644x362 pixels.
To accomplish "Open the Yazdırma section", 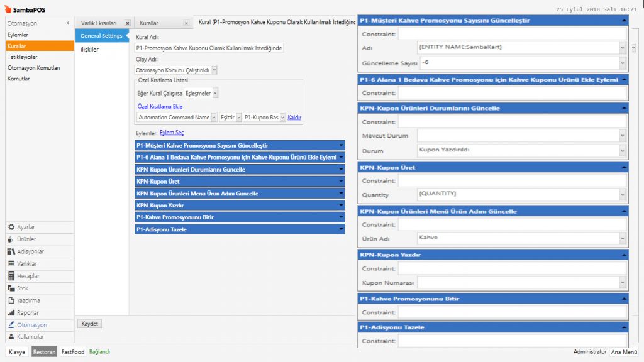I will pos(28,300).
